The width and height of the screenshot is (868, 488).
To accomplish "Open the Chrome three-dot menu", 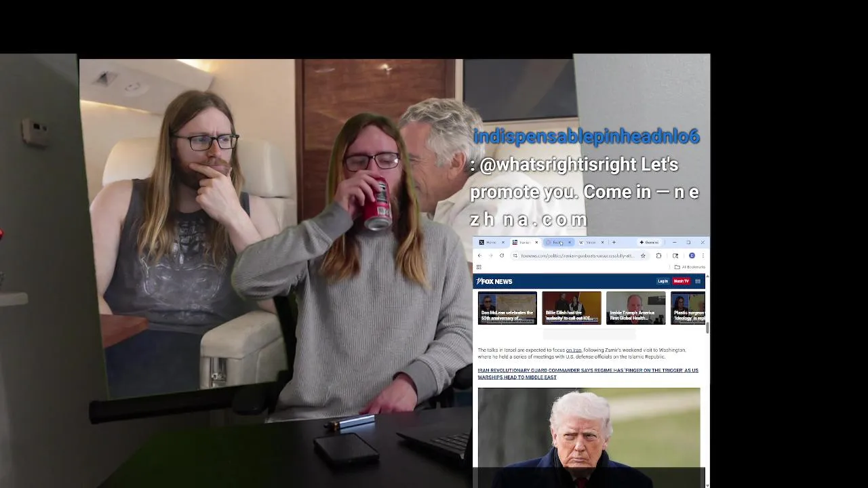I will pyautogui.click(x=703, y=256).
